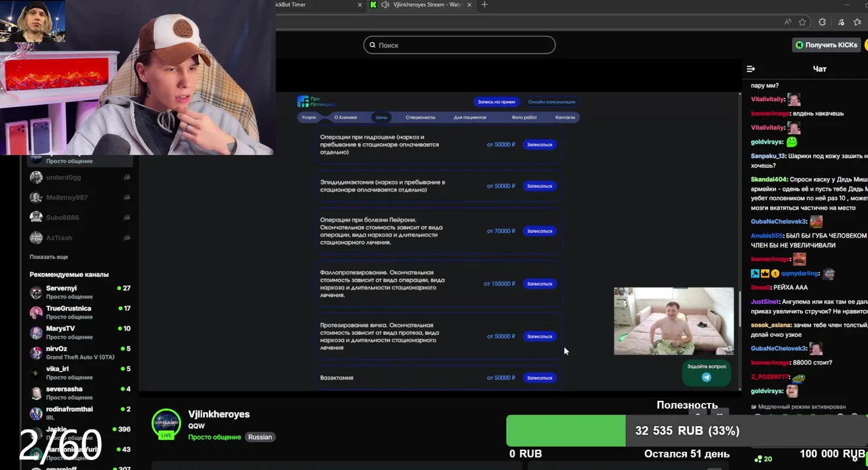This screenshot has width=868, height=470.
Task: Click Записаться for Протезирование яичка
Action: [x=539, y=337]
